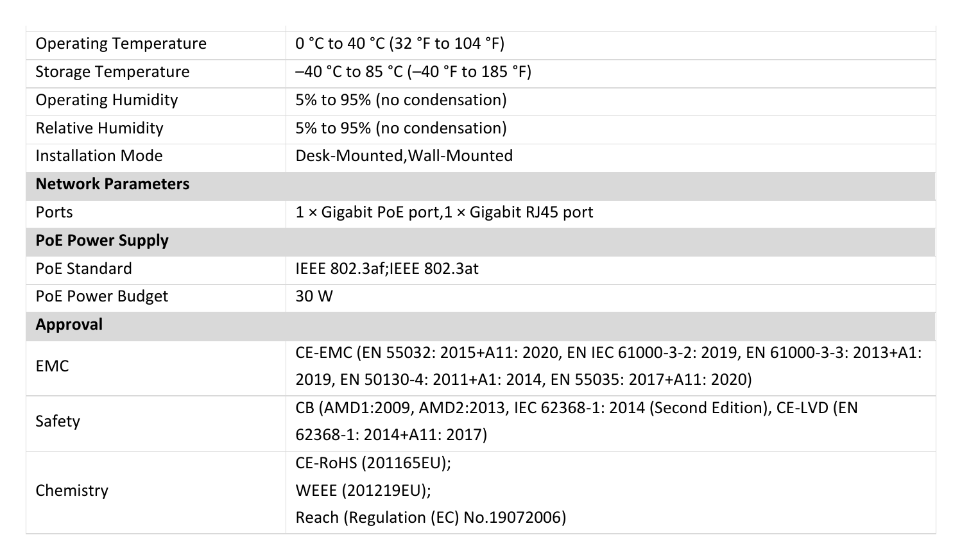Click the Installation Mode label
This screenshot has width=962, height=560.
99,156
